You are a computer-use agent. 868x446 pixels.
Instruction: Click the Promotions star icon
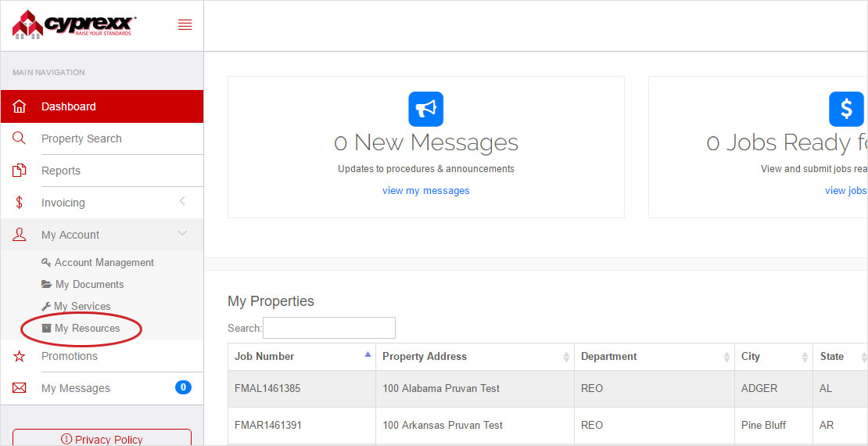coord(20,356)
